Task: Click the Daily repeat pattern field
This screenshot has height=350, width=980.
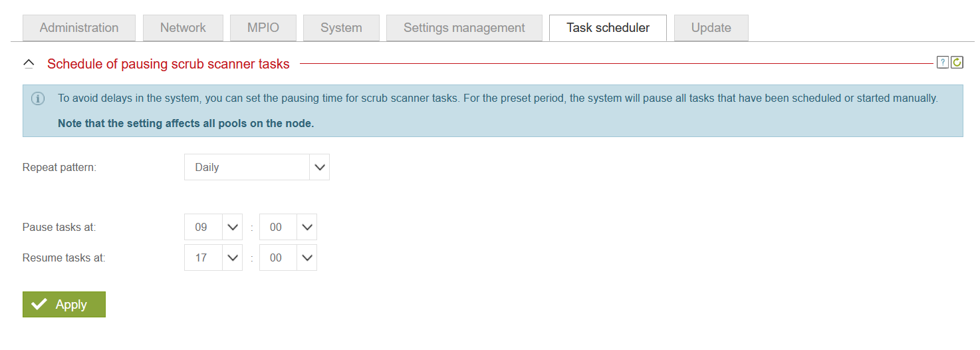Action: [x=247, y=167]
